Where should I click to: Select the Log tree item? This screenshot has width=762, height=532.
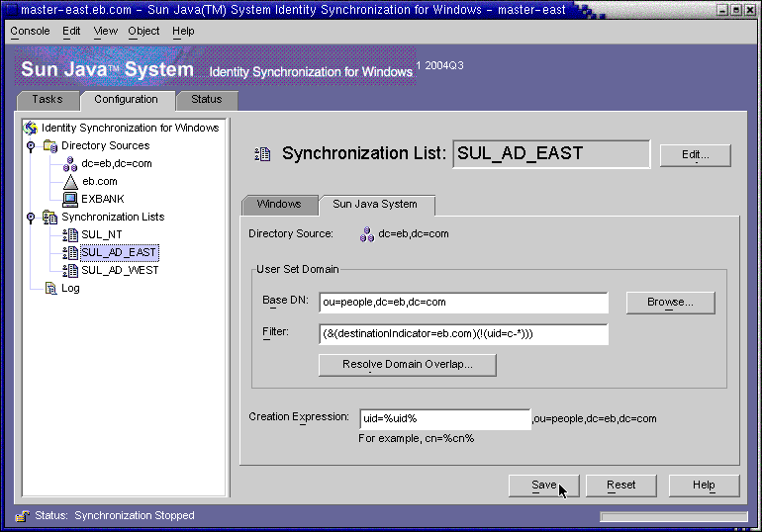coord(70,289)
